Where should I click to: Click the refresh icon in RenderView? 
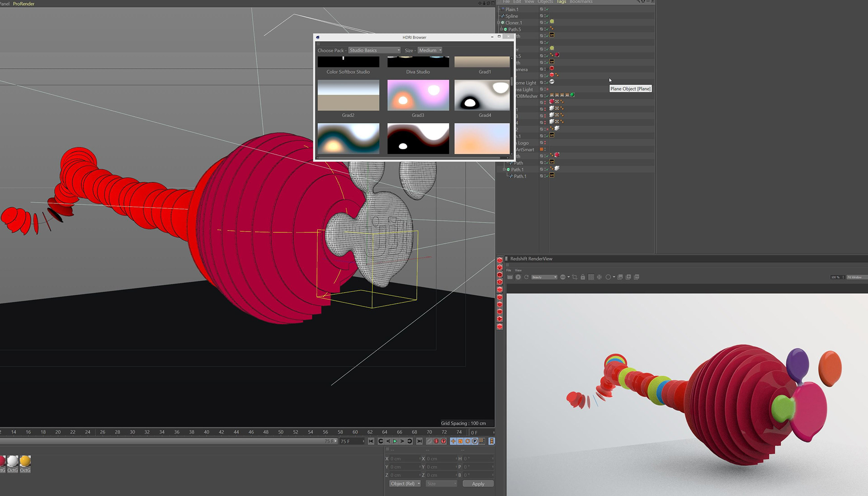pos(526,277)
